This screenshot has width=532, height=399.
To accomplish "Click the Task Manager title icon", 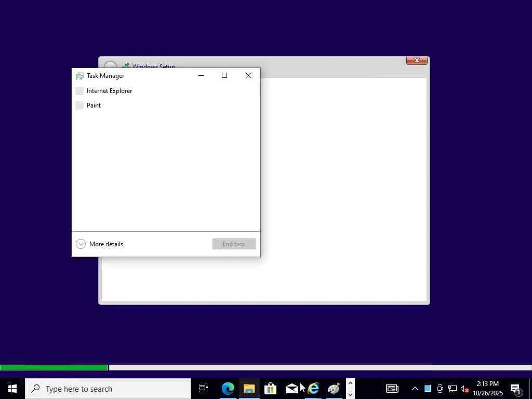I will 79,76.
